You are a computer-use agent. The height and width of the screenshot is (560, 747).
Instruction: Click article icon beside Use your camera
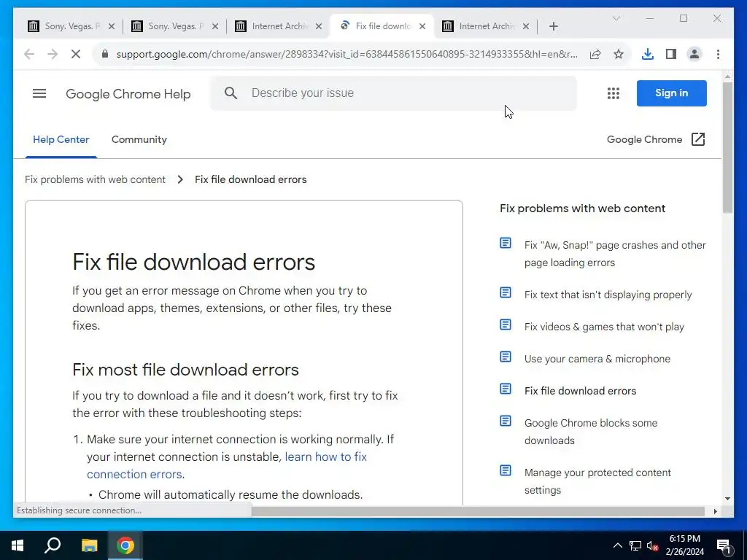[506, 357]
